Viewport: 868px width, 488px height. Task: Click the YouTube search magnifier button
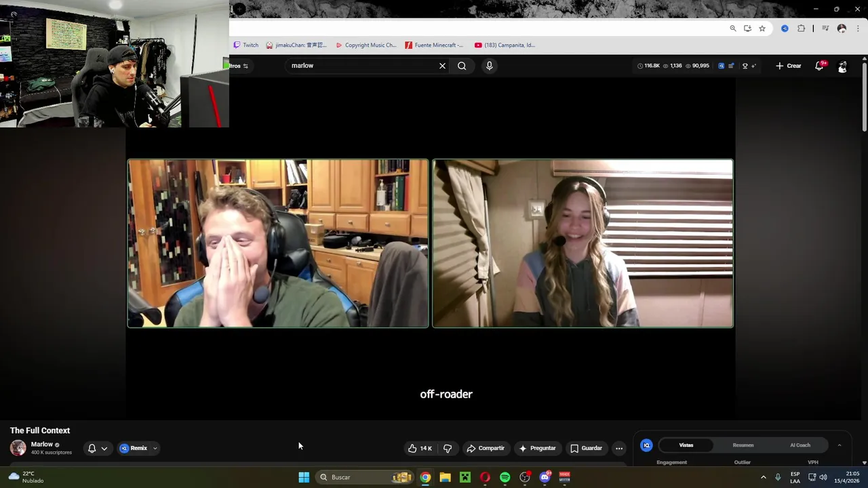[462, 66]
